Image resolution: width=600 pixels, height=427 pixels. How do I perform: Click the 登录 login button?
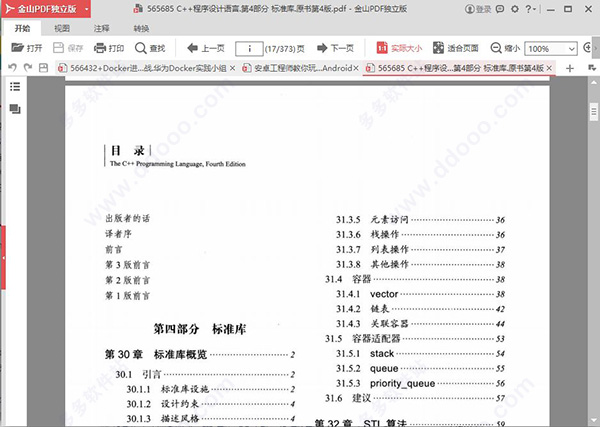(478, 9)
